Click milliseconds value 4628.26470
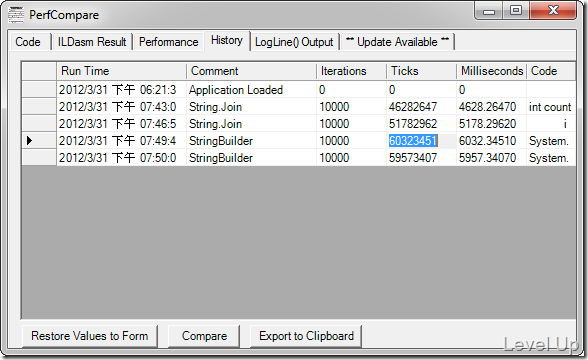Viewport: 588px width, 360px height. tap(491, 107)
